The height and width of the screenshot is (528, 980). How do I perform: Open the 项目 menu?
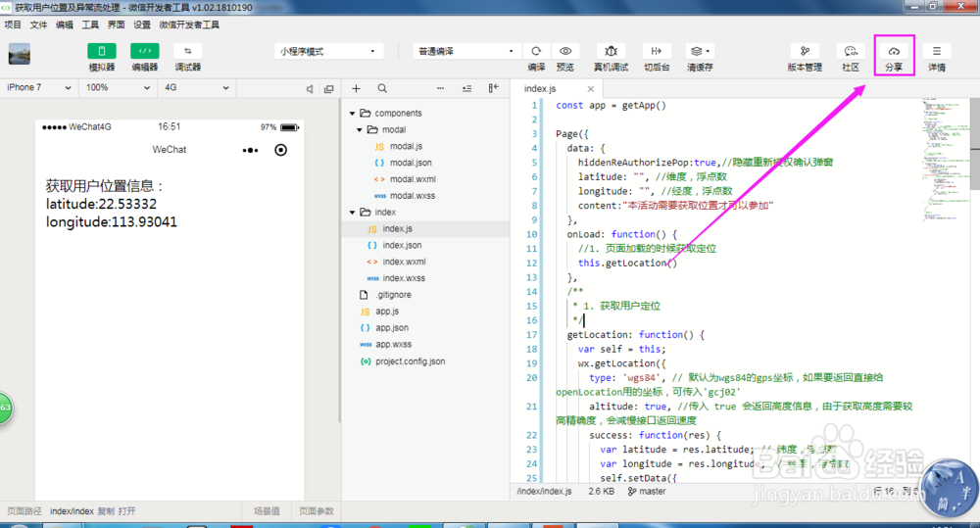coord(13,25)
